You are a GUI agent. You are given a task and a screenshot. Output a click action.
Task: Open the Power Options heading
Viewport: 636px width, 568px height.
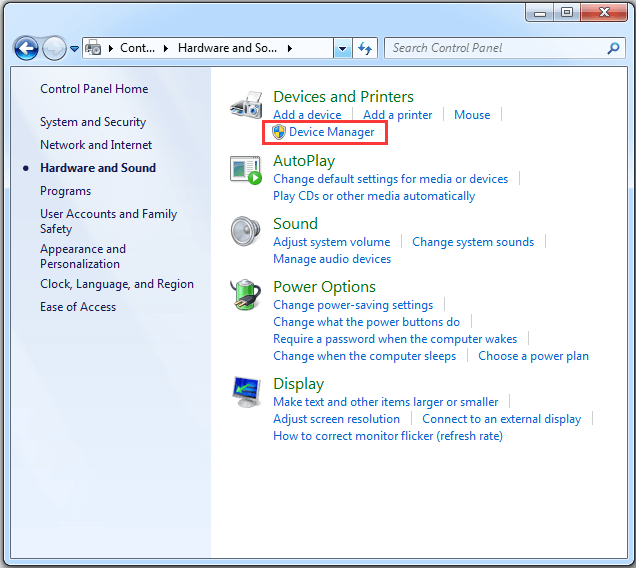tap(324, 287)
